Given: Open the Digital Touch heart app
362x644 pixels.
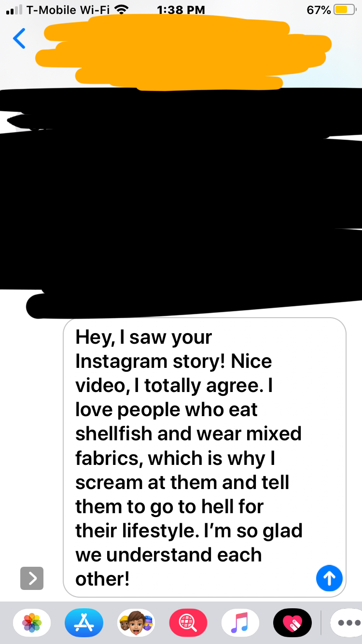Looking at the screenshot, I should (x=292, y=623).
